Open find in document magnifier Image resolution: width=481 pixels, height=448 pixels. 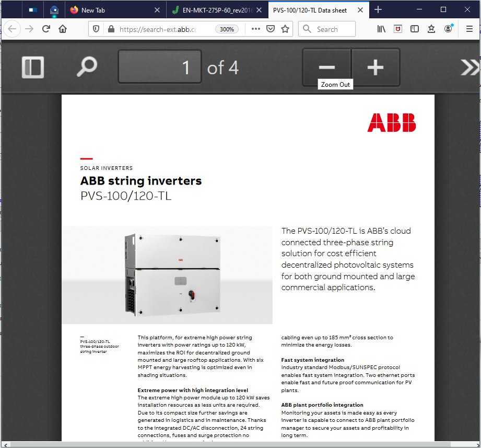(x=87, y=67)
